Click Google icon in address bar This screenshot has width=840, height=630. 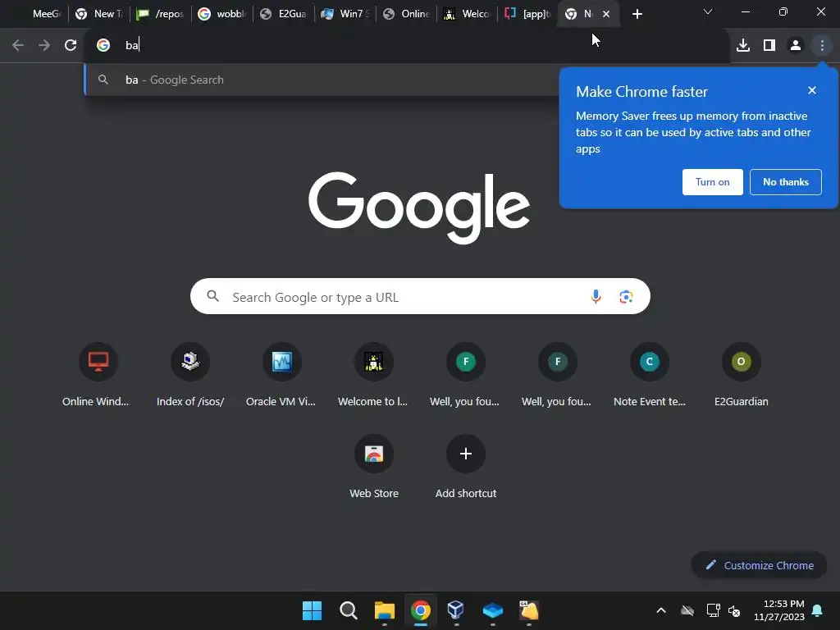(103, 46)
